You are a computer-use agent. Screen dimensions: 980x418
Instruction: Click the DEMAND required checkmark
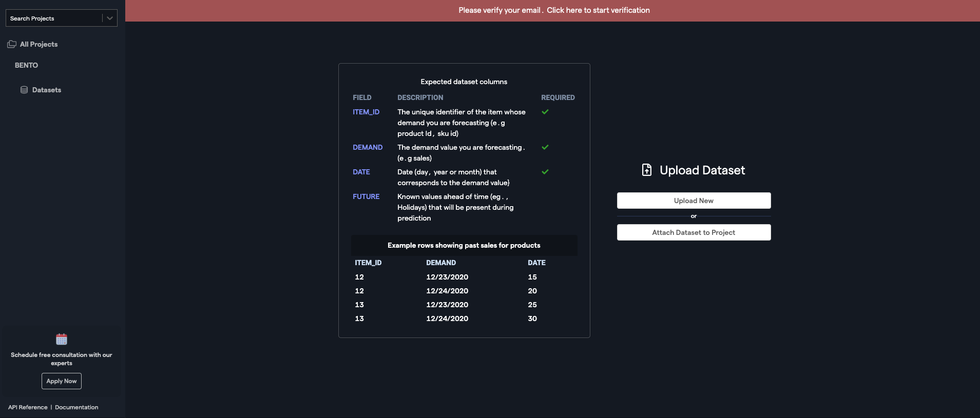(545, 147)
